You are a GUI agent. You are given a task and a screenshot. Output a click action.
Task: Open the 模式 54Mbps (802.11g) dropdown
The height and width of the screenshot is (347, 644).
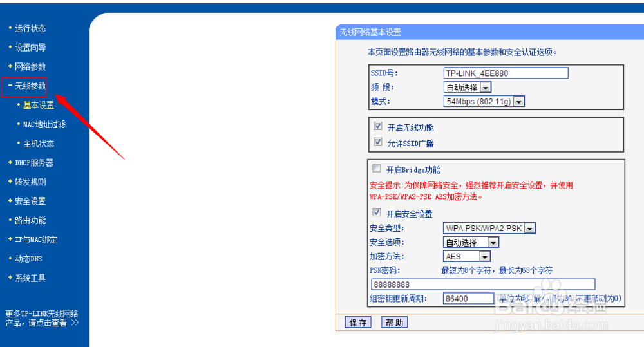484,102
